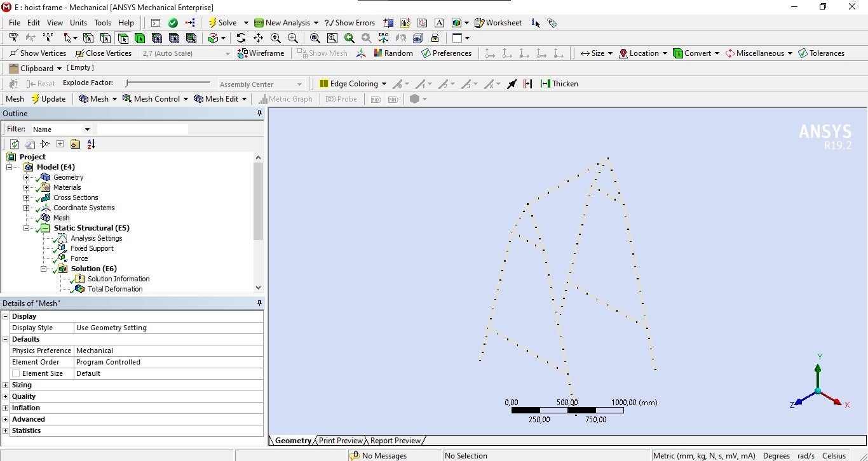Image resolution: width=868 pixels, height=461 pixels.
Task: Open the Worksheet view
Action: [498, 23]
